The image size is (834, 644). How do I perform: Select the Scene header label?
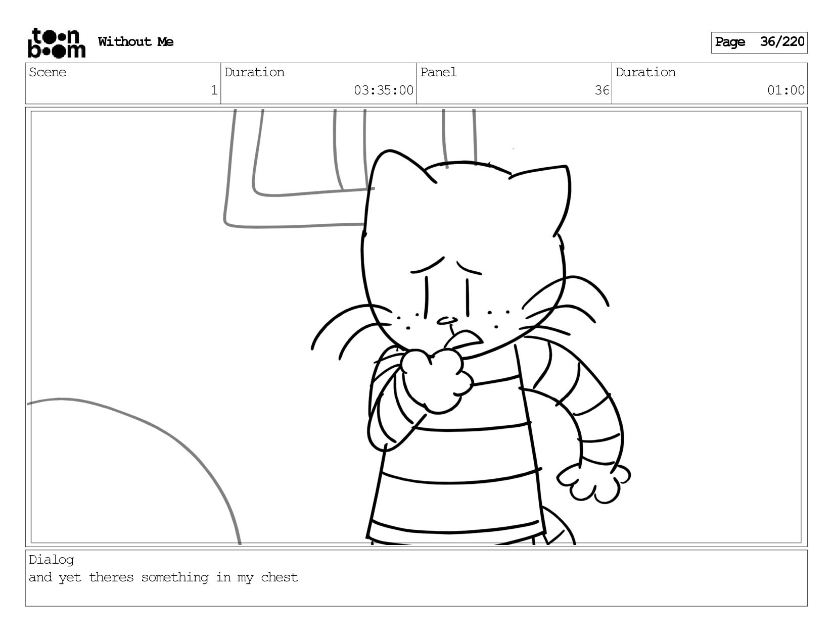[48, 72]
